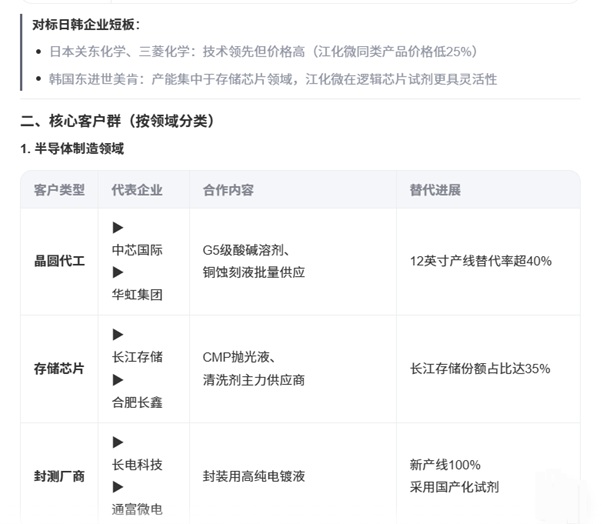Select the 华虹集团 company text
This screenshot has height=524, width=603.
(x=137, y=295)
